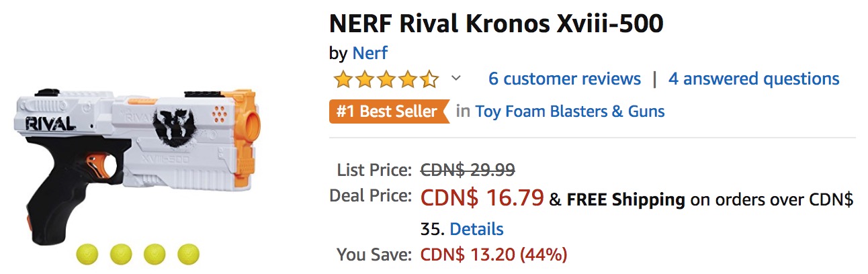The width and height of the screenshot is (868, 274).
Task: Click the first yellow foam ball
Action: pos(87,255)
